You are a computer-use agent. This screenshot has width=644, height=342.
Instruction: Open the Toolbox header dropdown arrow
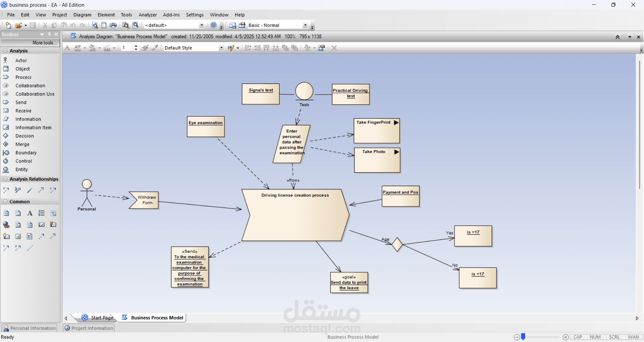click(x=42, y=34)
